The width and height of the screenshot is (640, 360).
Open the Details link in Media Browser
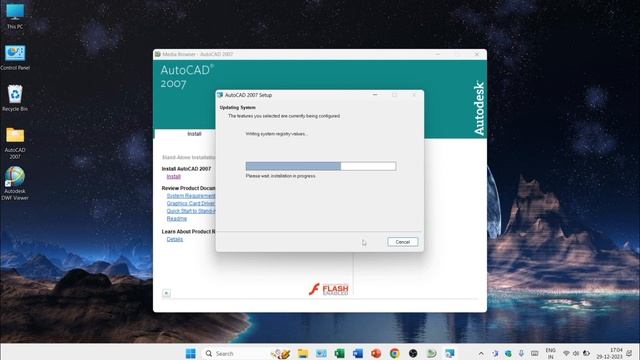coord(175,239)
